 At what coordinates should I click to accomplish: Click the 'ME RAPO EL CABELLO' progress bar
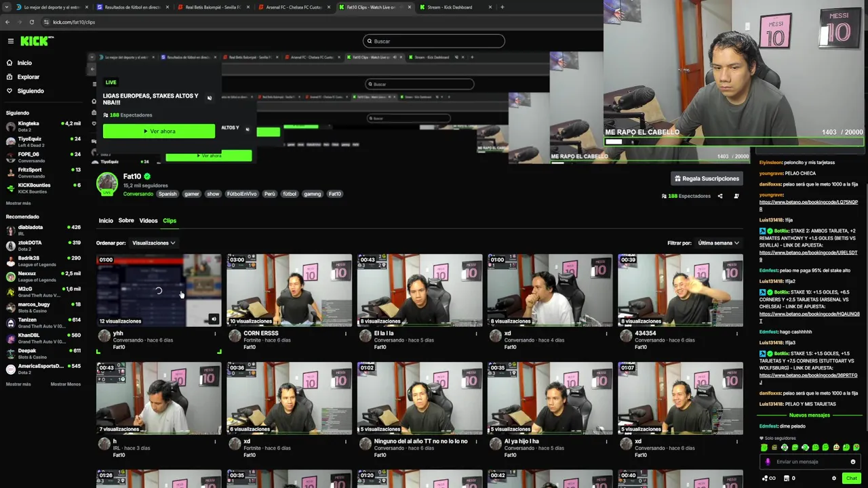(734, 142)
